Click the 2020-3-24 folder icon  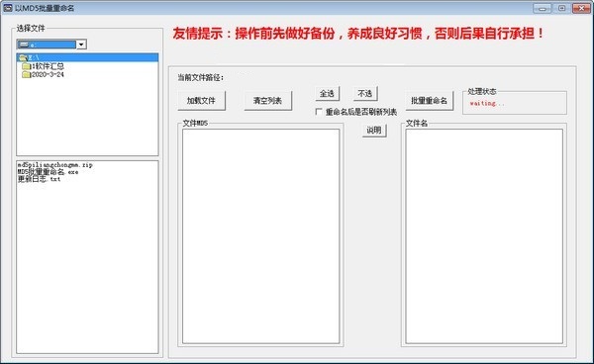[26, 74]
